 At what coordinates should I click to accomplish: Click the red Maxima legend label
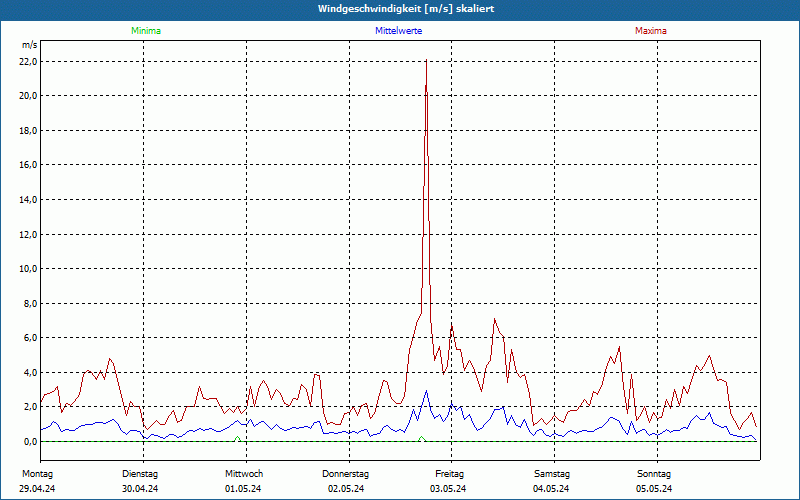point(651,31)
